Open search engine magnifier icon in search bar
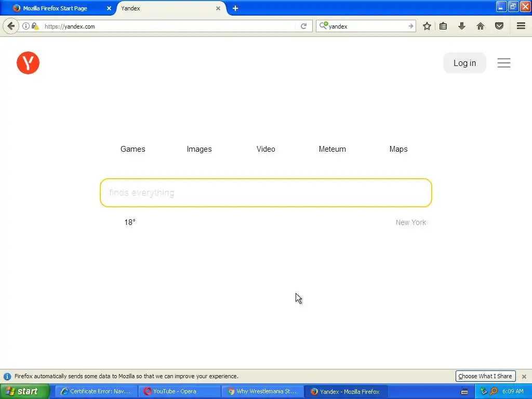Viewport: 532px width, 399px height. click(323, 25)
